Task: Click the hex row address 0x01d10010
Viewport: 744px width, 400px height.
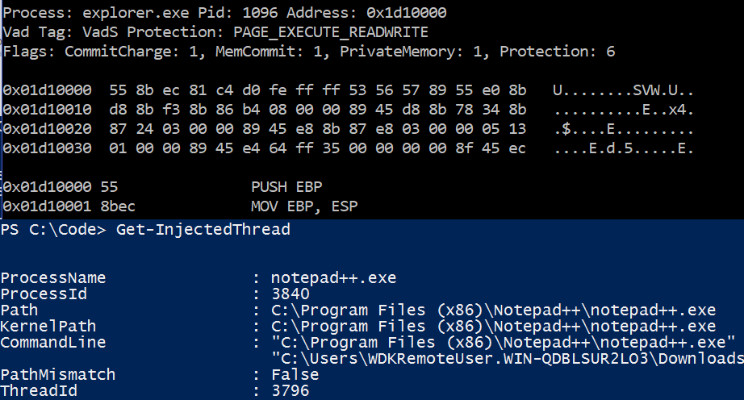Action: (47, 110)
